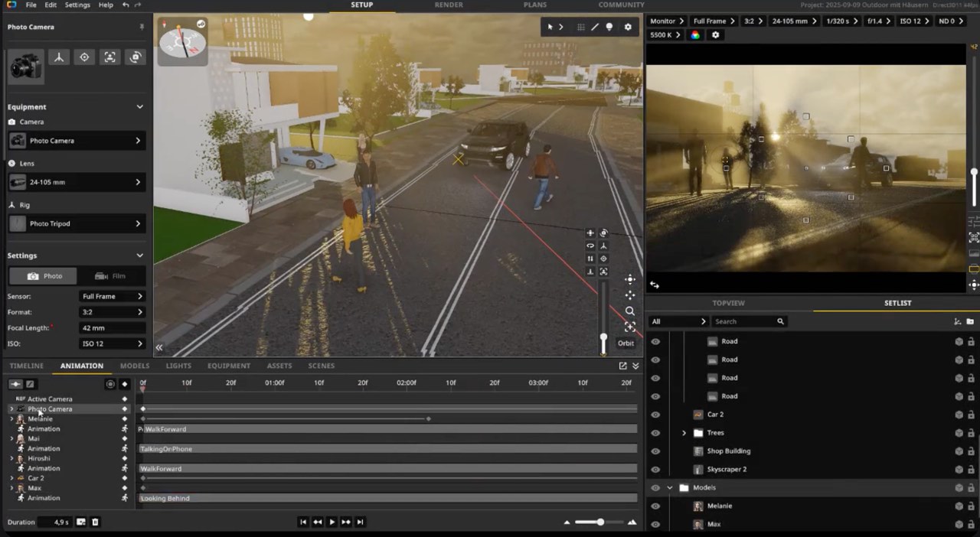Open the 24-105 mm lens selector
The image size is (980, 537).
pyautogui.click(x=77, y=182)
